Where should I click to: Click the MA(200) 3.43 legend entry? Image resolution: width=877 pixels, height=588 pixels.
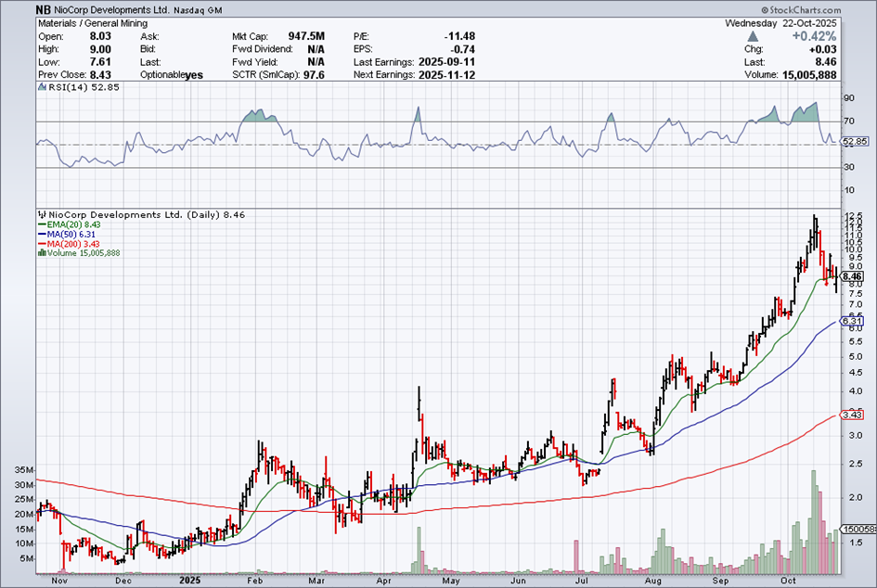(x=69, y=244)
